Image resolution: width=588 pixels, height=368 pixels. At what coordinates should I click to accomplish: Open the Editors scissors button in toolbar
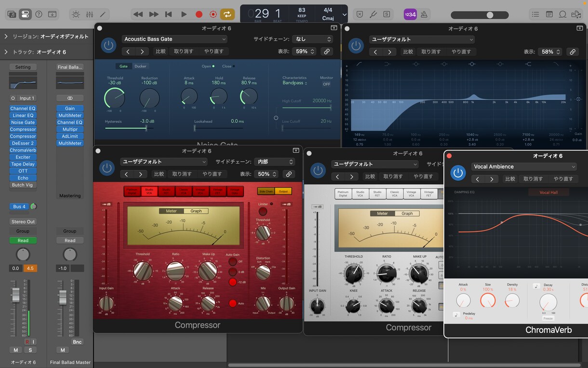(x=103, y=14)
